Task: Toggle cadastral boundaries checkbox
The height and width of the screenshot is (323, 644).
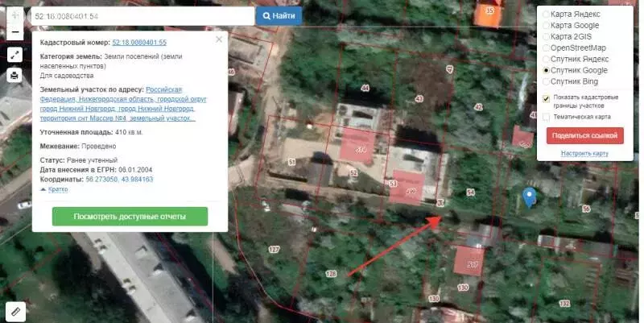Action: click(547, 99)
